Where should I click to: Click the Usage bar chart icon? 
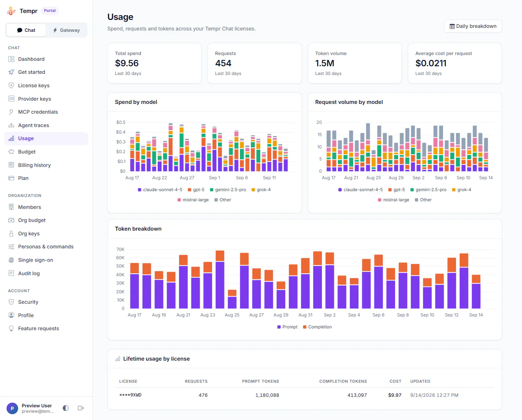click(x=11, y=138)
